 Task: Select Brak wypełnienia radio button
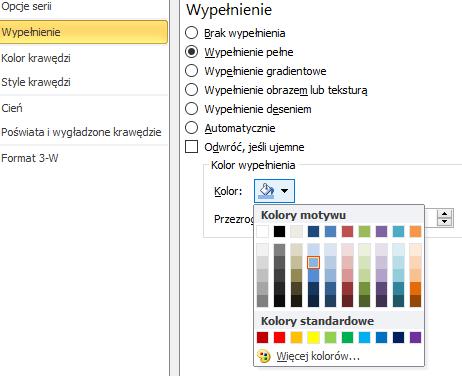191,33
